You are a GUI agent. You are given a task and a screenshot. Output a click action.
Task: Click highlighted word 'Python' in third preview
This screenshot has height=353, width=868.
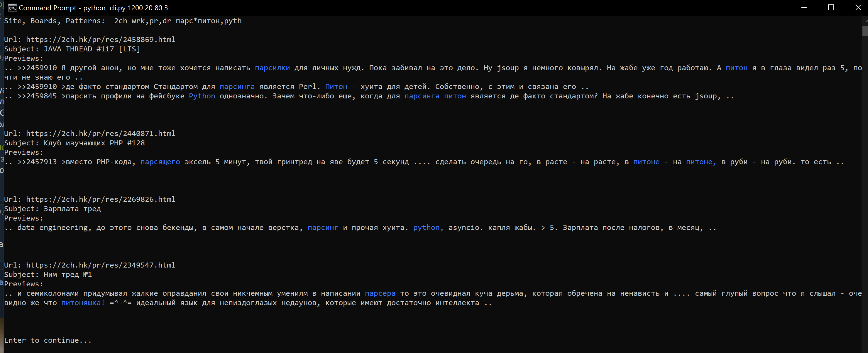pos(202,96)
